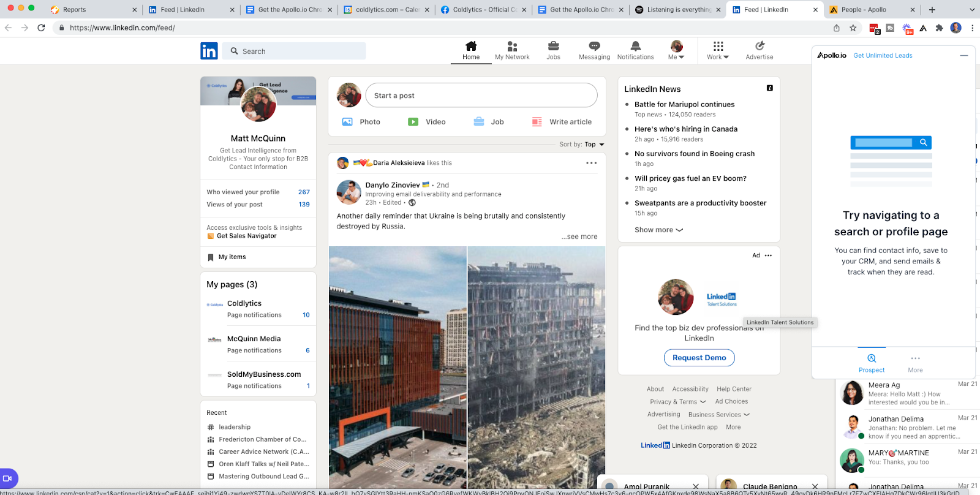This screenshot has height=495, width=980.
Task: Expand Privacy & Terms footer menu
Action: pos(678,402)
